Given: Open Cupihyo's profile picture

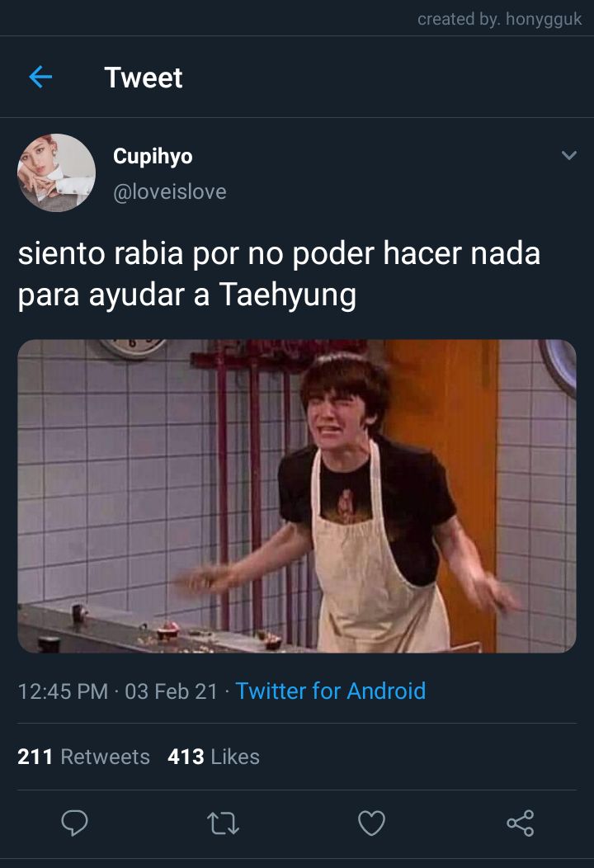Looking at the screenshot, I should click(x=56, y=172).
